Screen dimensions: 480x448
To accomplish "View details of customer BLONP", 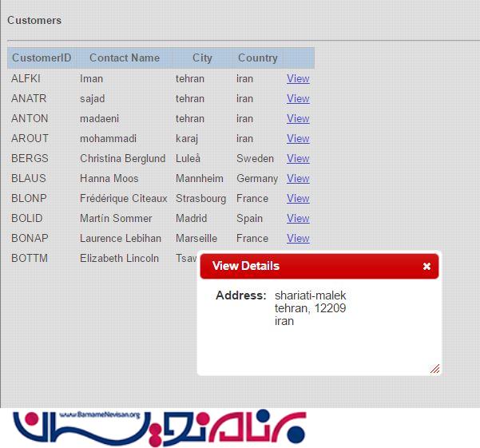I will (x=298, y=199).
